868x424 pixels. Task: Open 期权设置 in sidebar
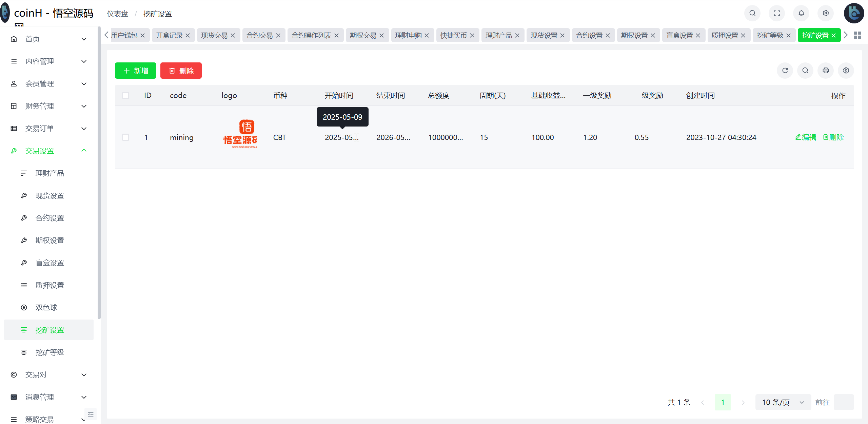[x=49, y=240]
